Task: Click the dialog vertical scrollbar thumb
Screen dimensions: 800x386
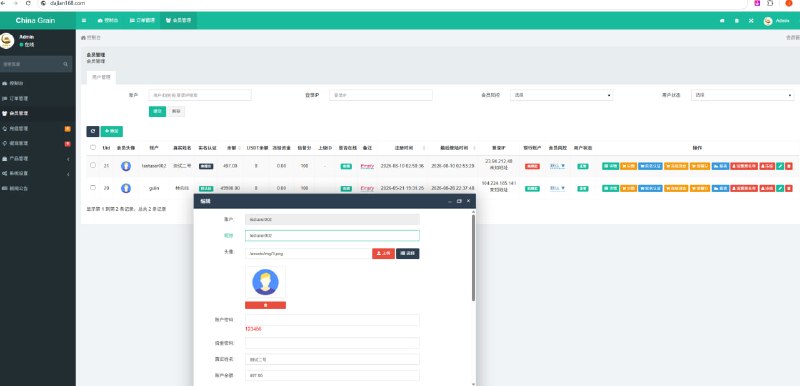Action: point(473,258)
